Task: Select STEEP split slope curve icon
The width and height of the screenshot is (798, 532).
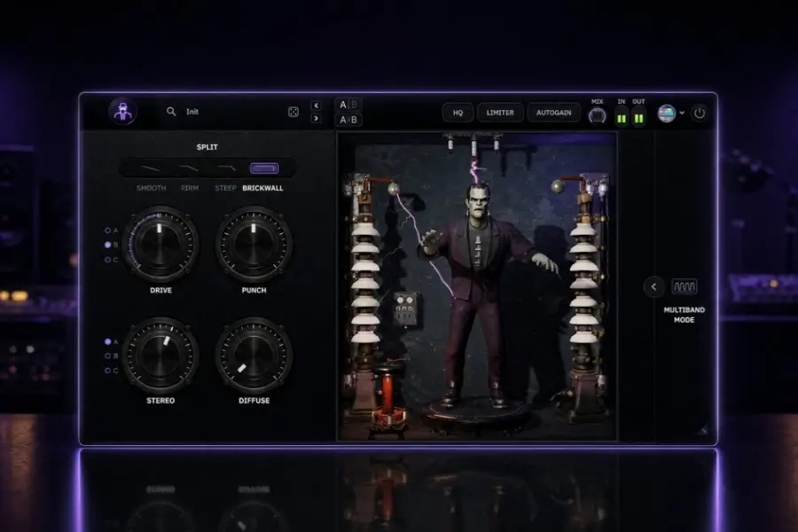Action: [x=226, y=168]
